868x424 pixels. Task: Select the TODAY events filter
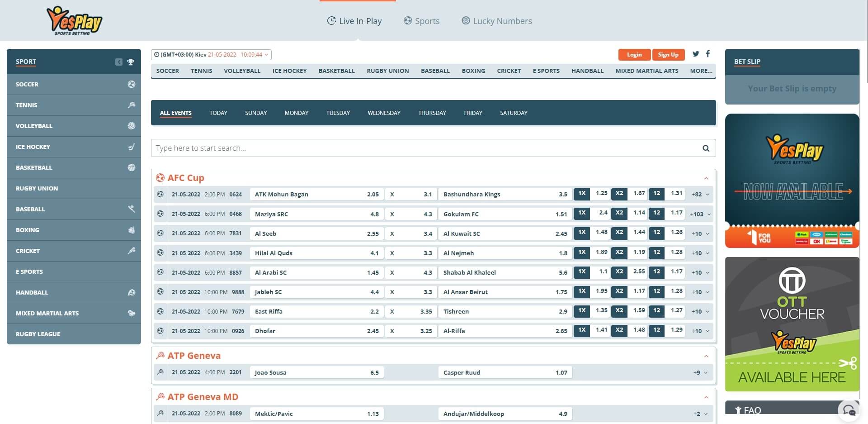[x=218, y=113]
